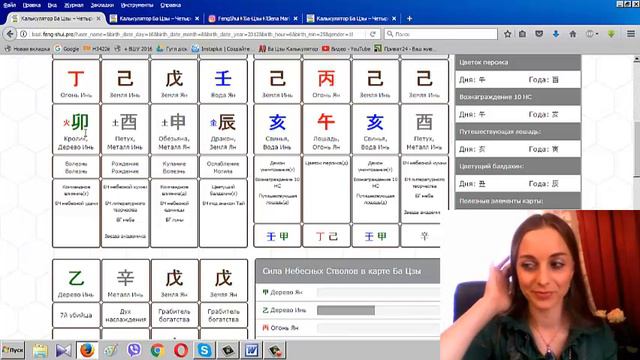The height and width of the screenshot is (360, 640).
Task: Open the Видео - YouTube bookmark
Action: pos(346,49)
